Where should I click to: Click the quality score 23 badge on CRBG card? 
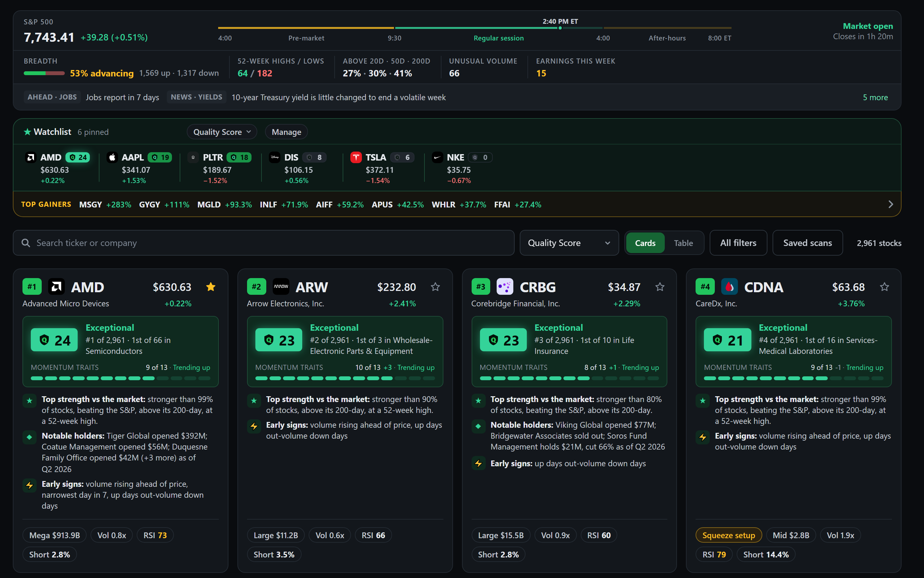click(x=503, y=340)
